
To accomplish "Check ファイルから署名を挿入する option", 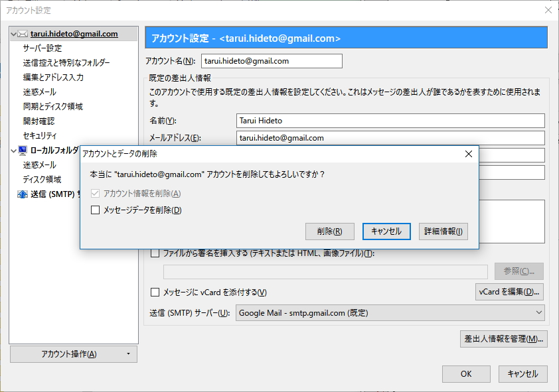I will [154, 255].
